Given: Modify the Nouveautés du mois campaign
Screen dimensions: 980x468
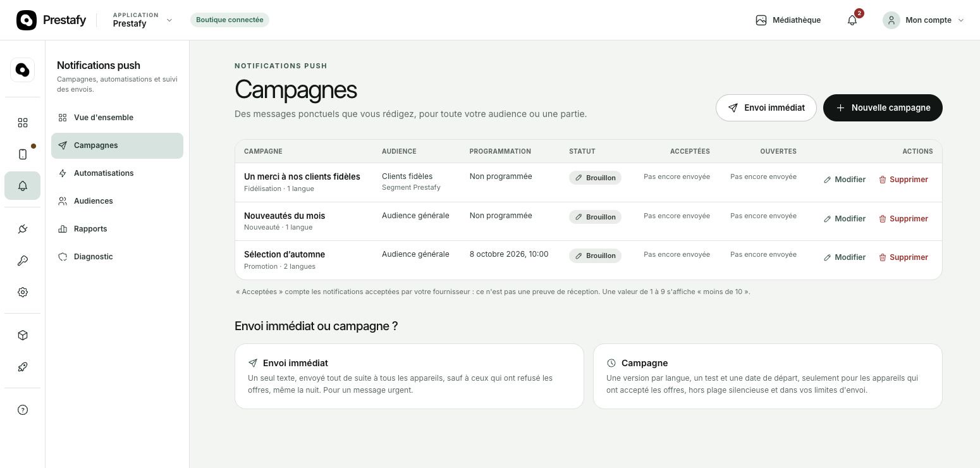Looking at the screenshot, I should coord(844,219).
